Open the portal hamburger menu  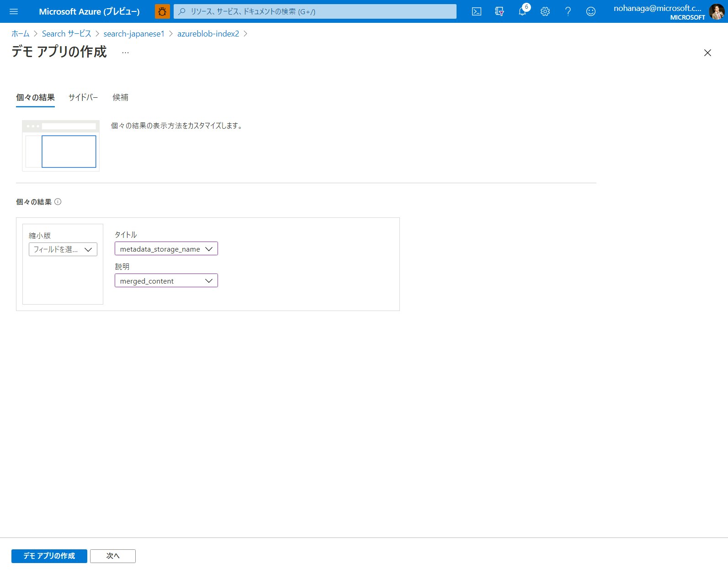14,11
